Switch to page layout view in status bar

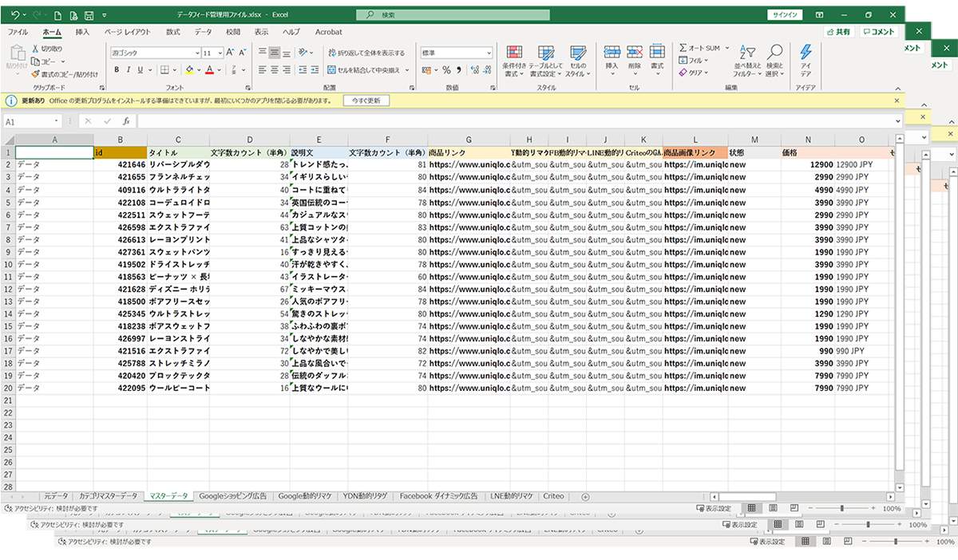(772, 508)
